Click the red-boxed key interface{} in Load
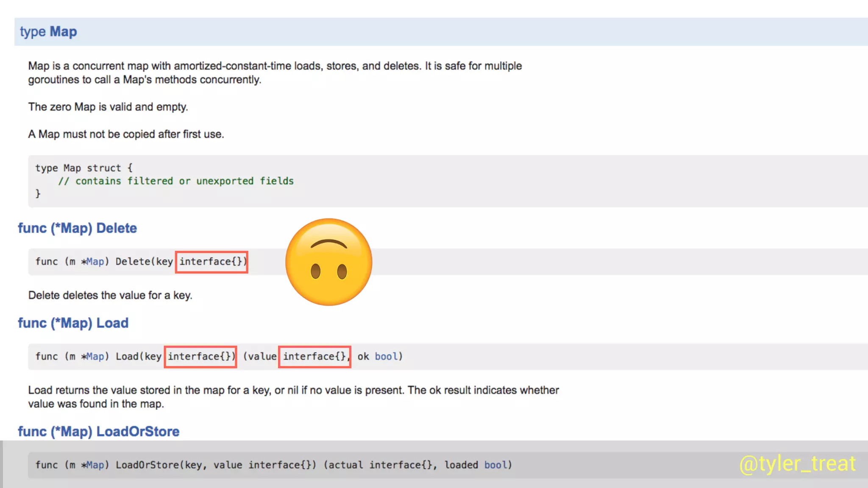The height and width of the screenshot is (488, 868). click(200, 357)
